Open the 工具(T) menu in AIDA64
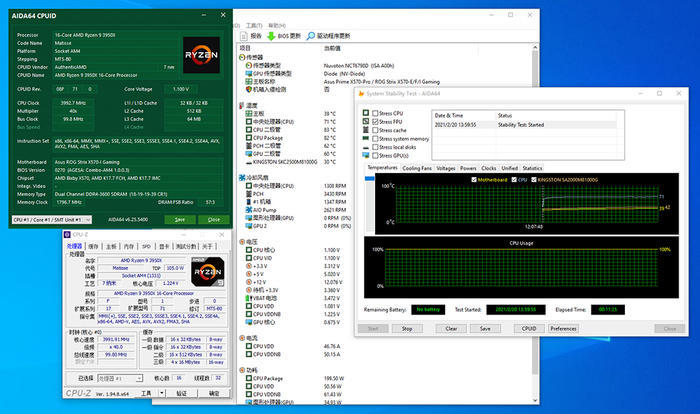Image resolution: width=700 pixels, height=414 pixels. pos(254,25)
